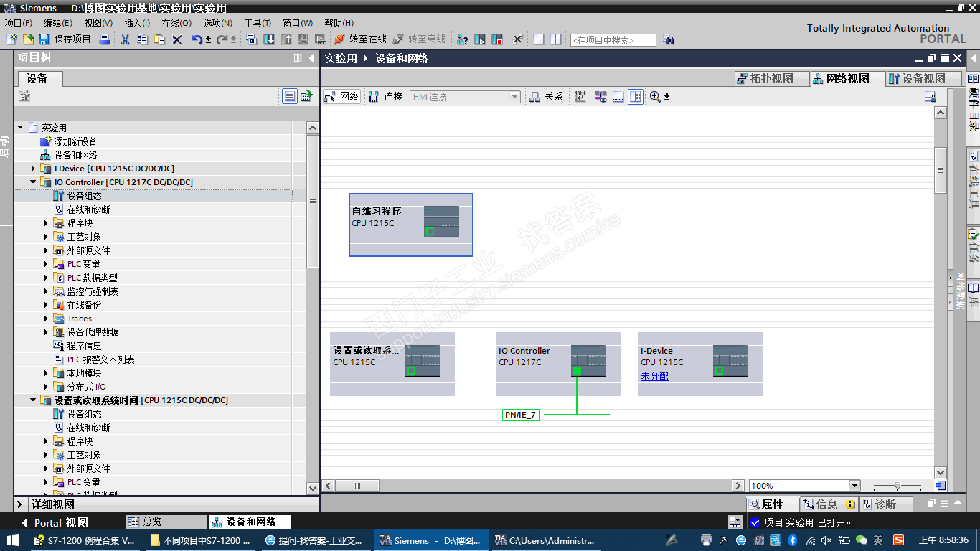
Task: Toggle the highlighted layout icon beside zoom
Action: click(x=636, y=96)
